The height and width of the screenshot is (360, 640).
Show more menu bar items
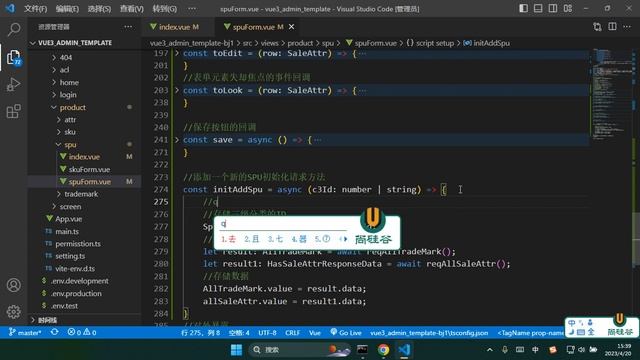(x=192, y=9)
